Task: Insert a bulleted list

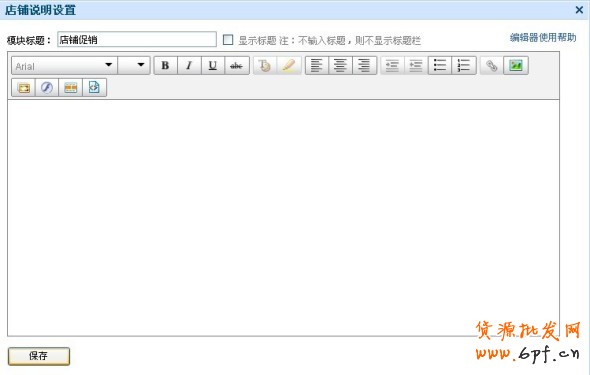Action: (x=439, y=66)
